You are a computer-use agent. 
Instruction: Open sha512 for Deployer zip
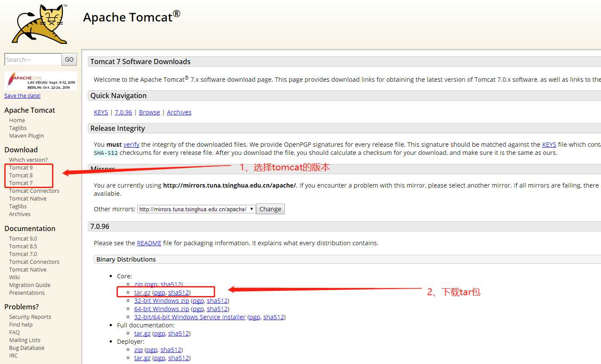pyautogui.click(x=170, y=350)
